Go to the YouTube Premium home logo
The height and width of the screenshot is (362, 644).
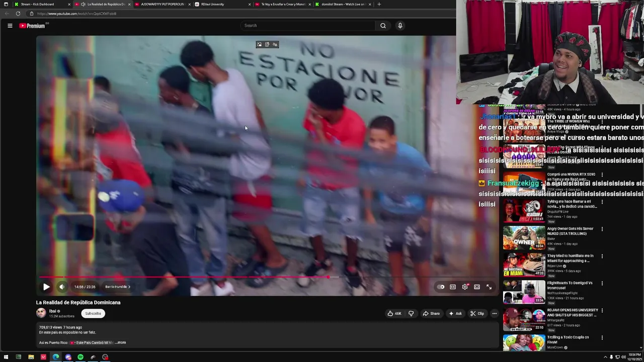tap(33, 26)
